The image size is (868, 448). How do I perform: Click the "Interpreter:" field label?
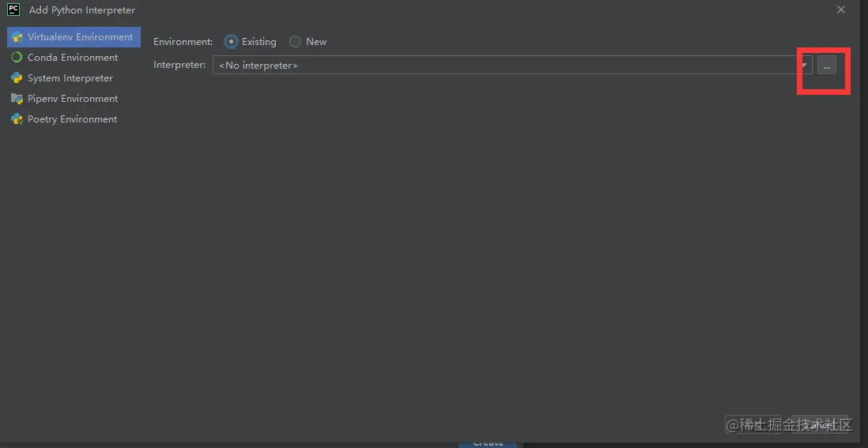[x=179, y=65]
